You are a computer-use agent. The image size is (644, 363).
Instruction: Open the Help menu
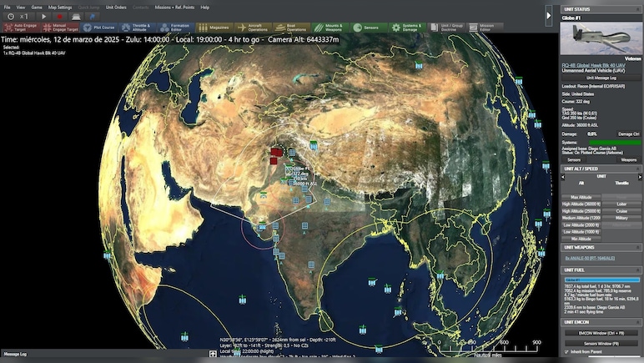(205, 8)
